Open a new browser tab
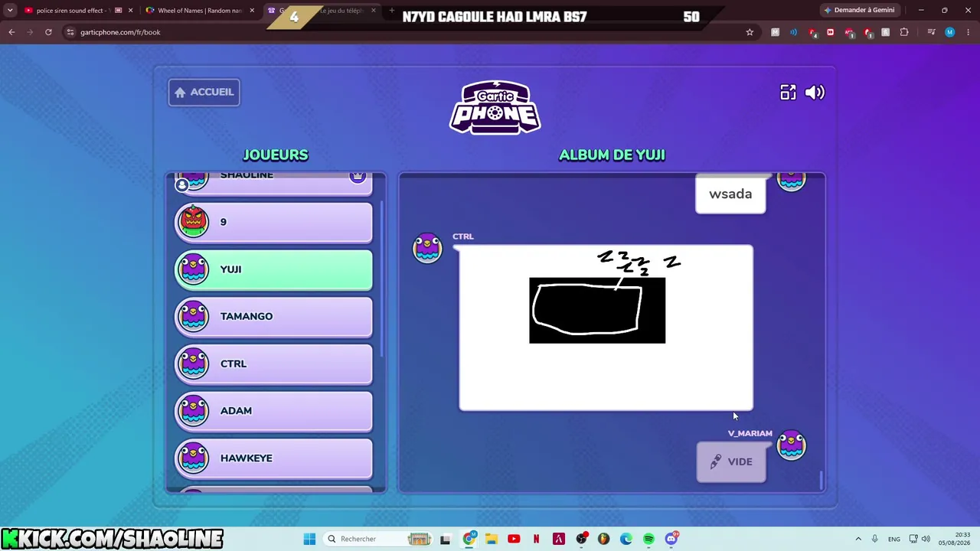 [x=392, y=11]
